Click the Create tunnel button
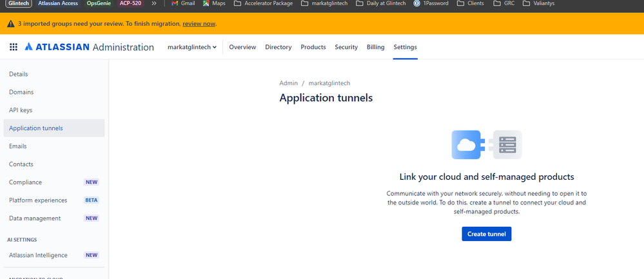644x279 pixels. tap(486, 234)
